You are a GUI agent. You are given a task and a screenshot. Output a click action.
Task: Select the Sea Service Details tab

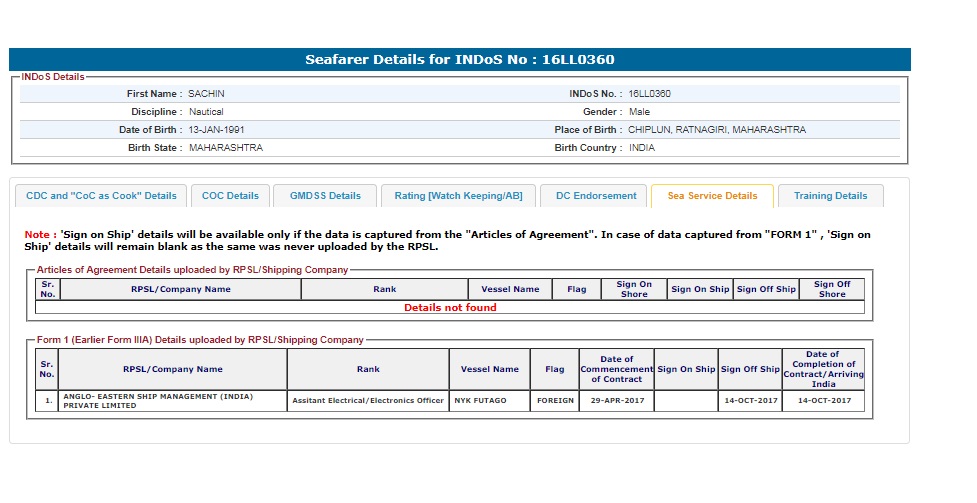point(712,196)
